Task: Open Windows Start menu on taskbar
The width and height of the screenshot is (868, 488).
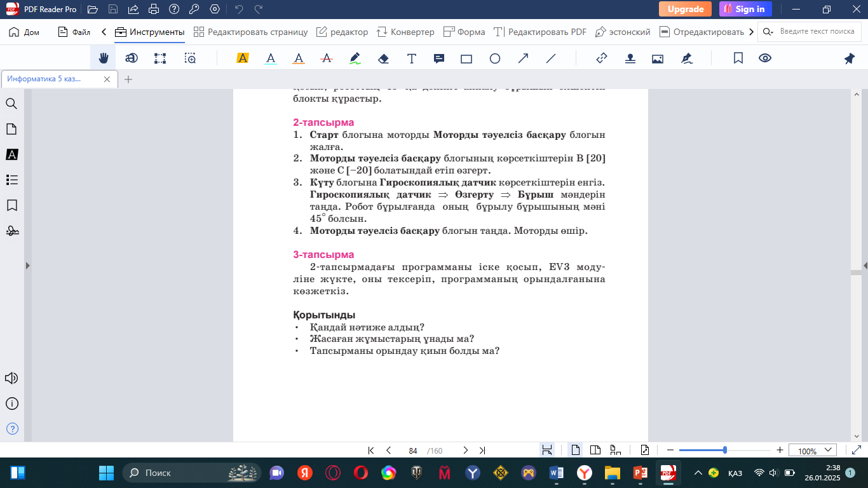Action: point(106,473)
